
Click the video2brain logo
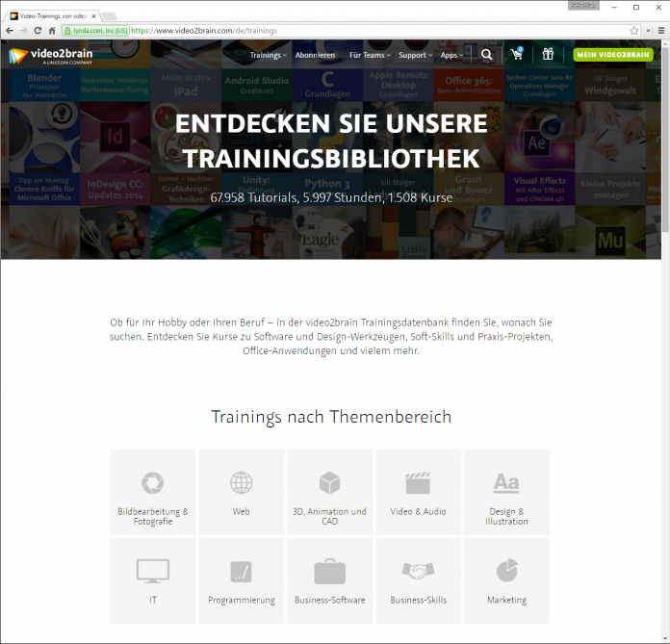pyautogui.click(x=50, y=56)
